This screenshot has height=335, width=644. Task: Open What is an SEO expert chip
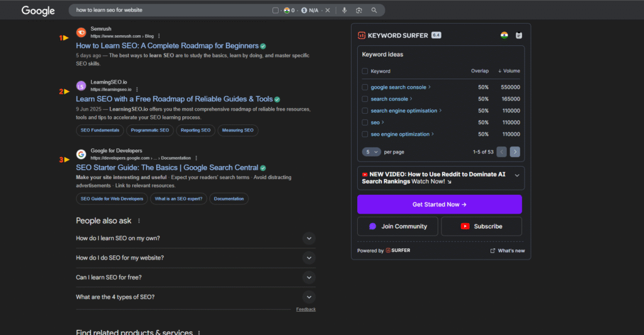(179, 199)
